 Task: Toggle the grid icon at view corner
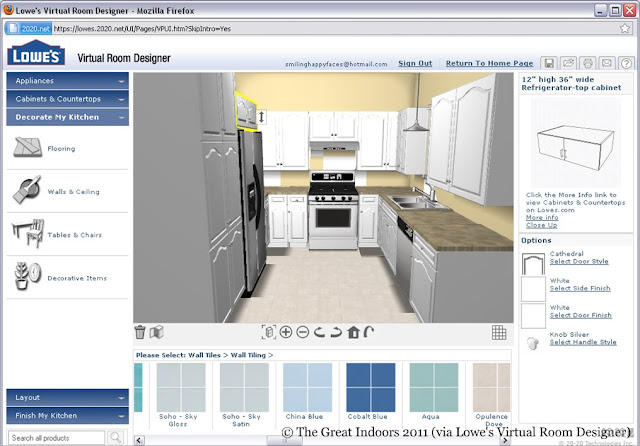point(499,333)
